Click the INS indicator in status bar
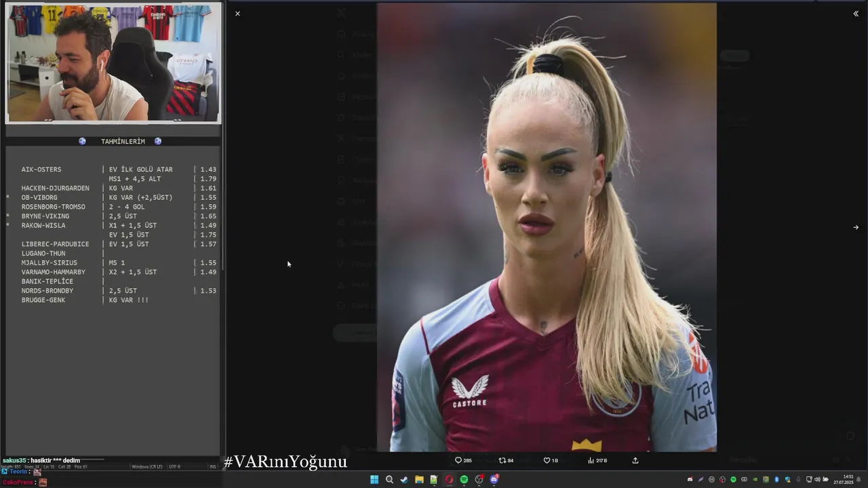Viewport: 868px width, 488px height. click(213, 467)
